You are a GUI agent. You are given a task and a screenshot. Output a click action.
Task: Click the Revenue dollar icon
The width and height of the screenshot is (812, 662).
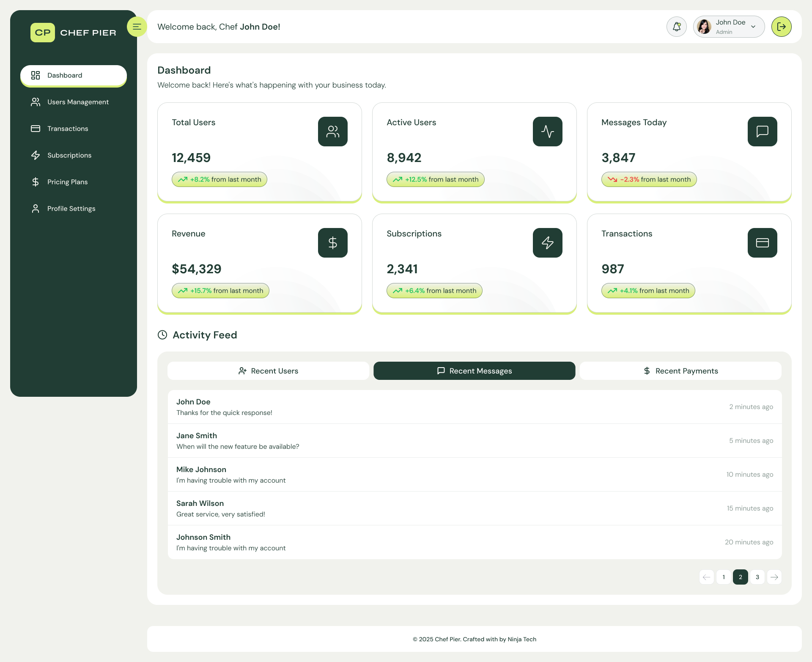(332, 243)
